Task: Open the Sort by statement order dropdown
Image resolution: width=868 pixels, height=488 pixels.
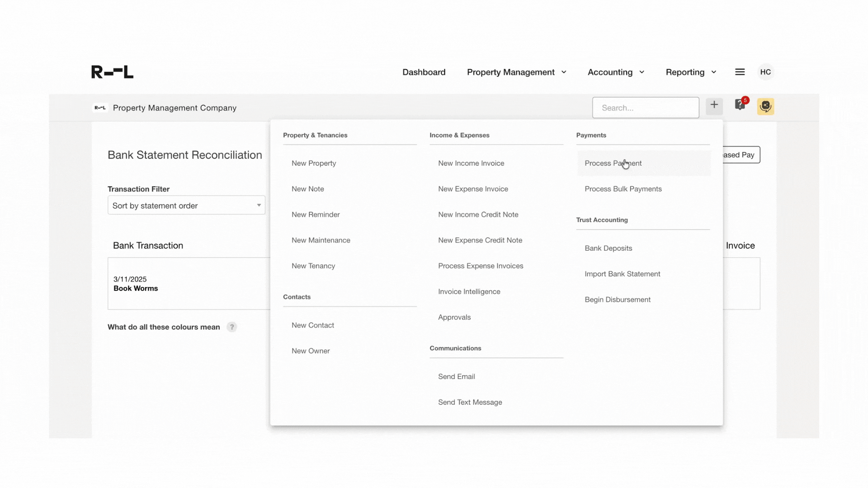Action: coord(186,205)
